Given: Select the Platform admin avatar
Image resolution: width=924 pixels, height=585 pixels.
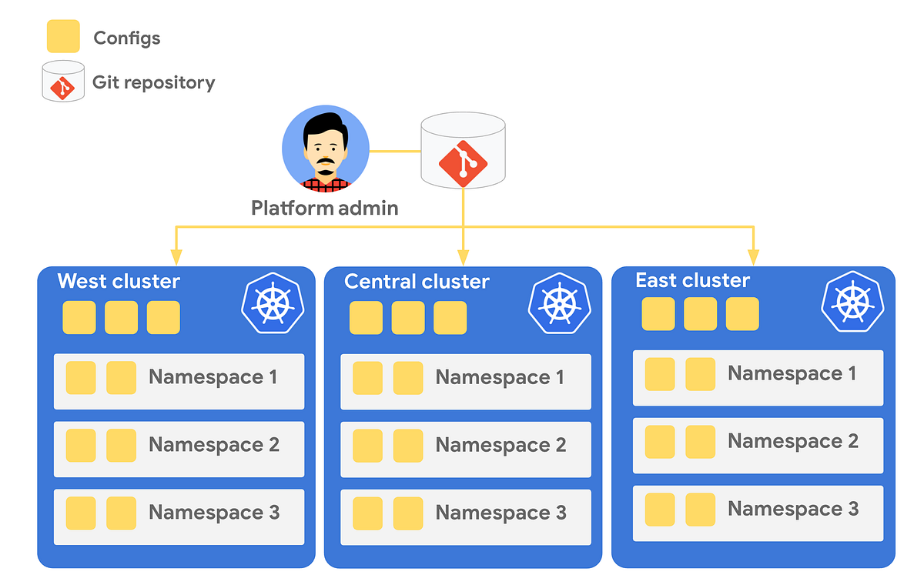Looking at the screenshot, I should 325,148.
